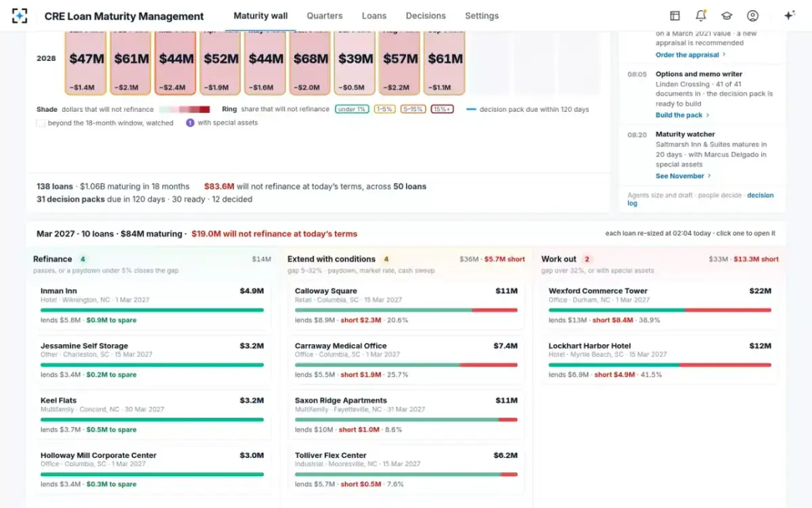The image size is (812, 508).
Task: Switch to Maturity wall tab
Action: (x=261, y=16)
